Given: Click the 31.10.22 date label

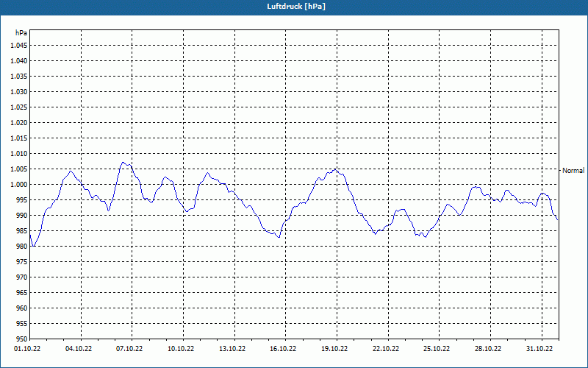Looking at the screenshot, I should tap(539, 349).
